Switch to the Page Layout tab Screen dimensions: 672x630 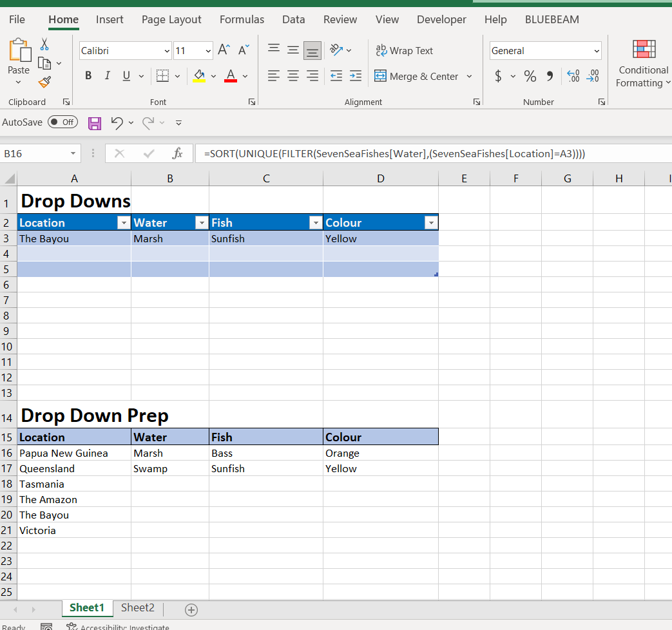[x=171, y=19]
